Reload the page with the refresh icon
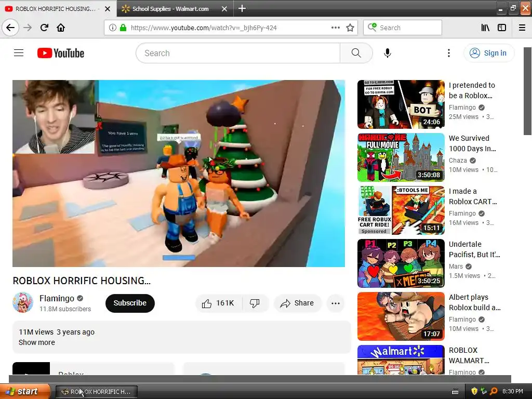Screen dimensions: 532x399 [44, 28]
